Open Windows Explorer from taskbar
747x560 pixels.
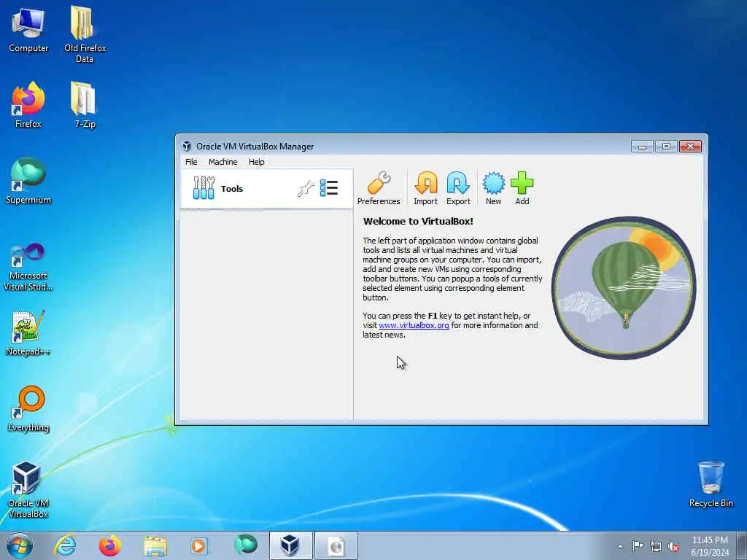click(x=155, y=545)
